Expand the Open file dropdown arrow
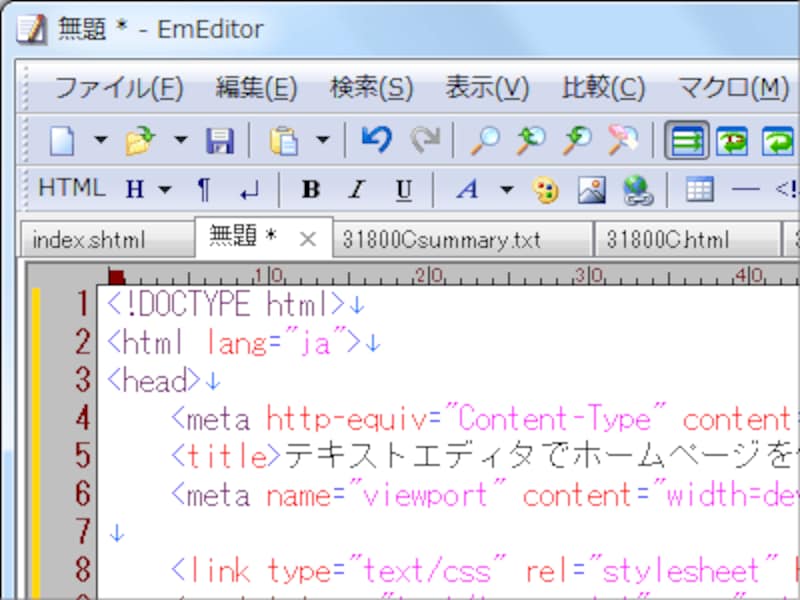 [181, 139]
